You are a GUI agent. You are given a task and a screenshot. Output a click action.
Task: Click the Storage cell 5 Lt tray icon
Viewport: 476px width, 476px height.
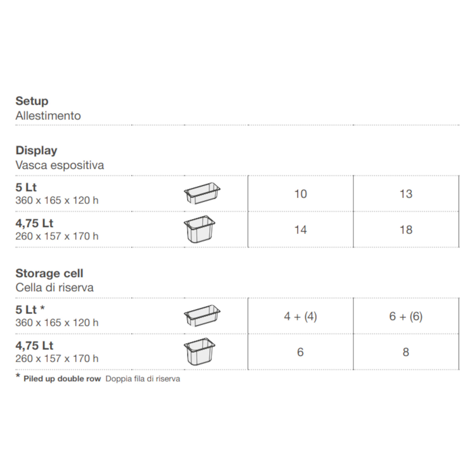(202, 316)
